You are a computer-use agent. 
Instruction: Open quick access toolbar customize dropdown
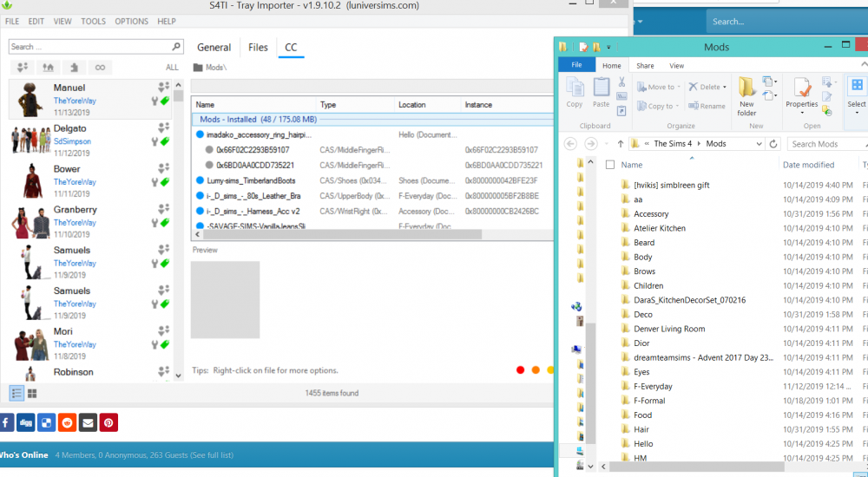(608, 47)
